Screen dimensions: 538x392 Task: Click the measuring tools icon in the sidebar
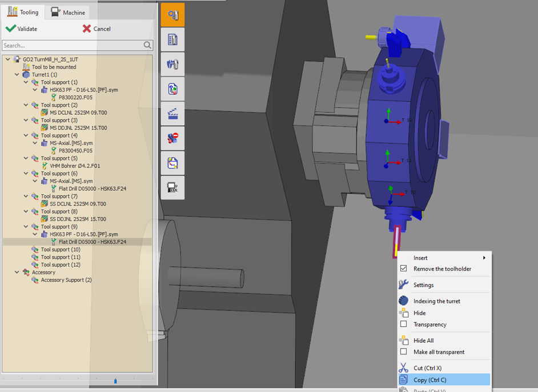pyautogui.click(x=172, y=64)
